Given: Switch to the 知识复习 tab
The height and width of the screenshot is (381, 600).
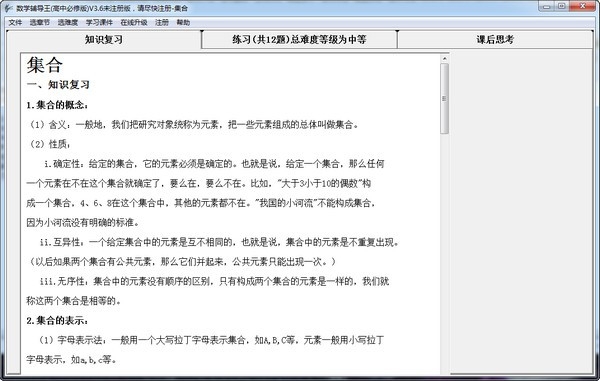Looking at the screenshot, I should click(104, 39).
